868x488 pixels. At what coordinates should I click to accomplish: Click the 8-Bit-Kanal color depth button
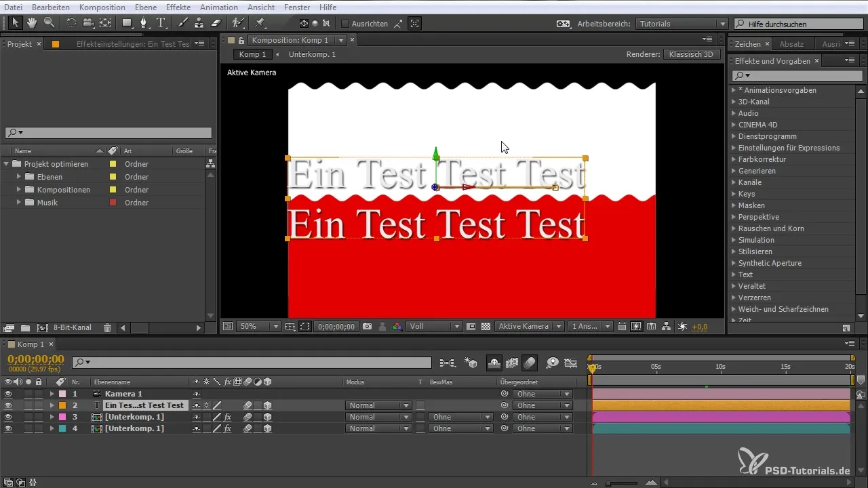[72, 328]
